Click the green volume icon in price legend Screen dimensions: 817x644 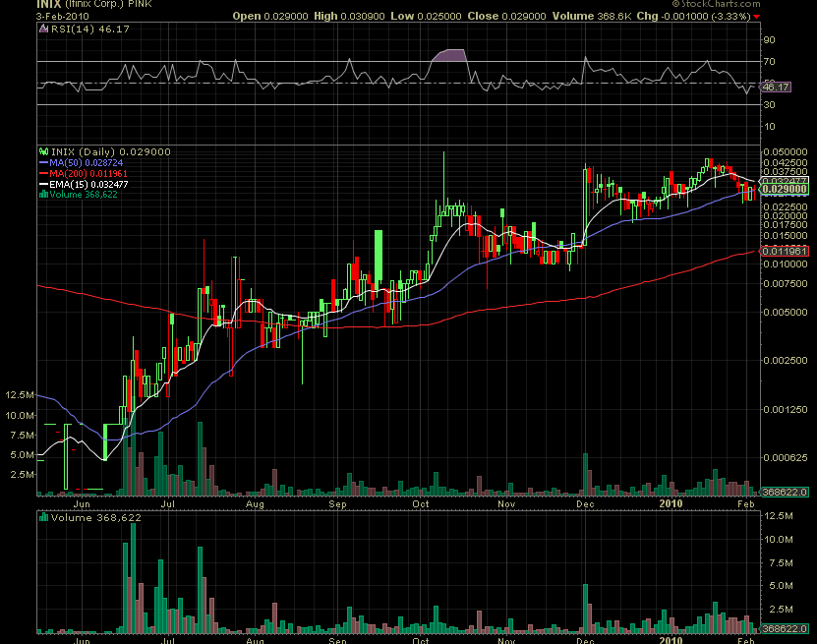coord(44,195)
